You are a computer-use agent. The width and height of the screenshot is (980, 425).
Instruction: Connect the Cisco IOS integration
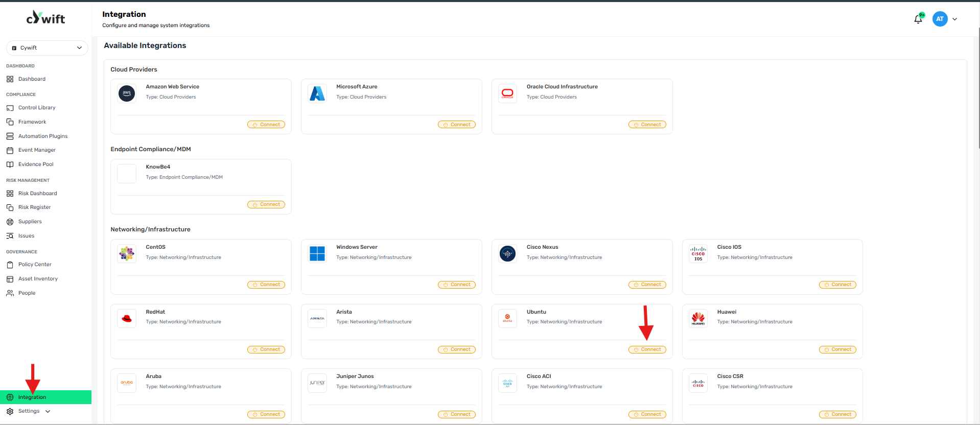838,285
